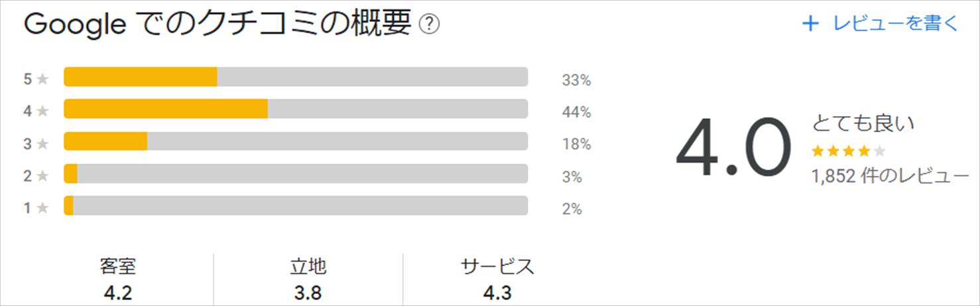Open the 1,852 件のレビュー count
This screenshot has width=980, height=306.
tap(890, 176)
